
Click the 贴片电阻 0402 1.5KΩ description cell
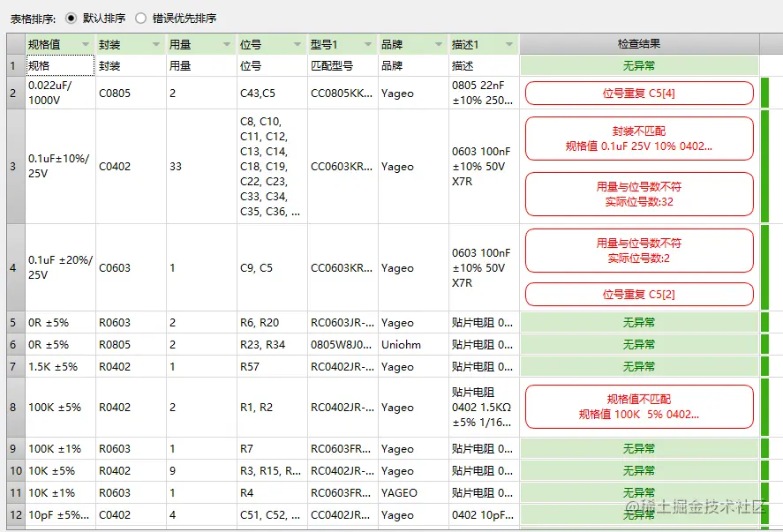pyautogui.click(x=484, y=408)
